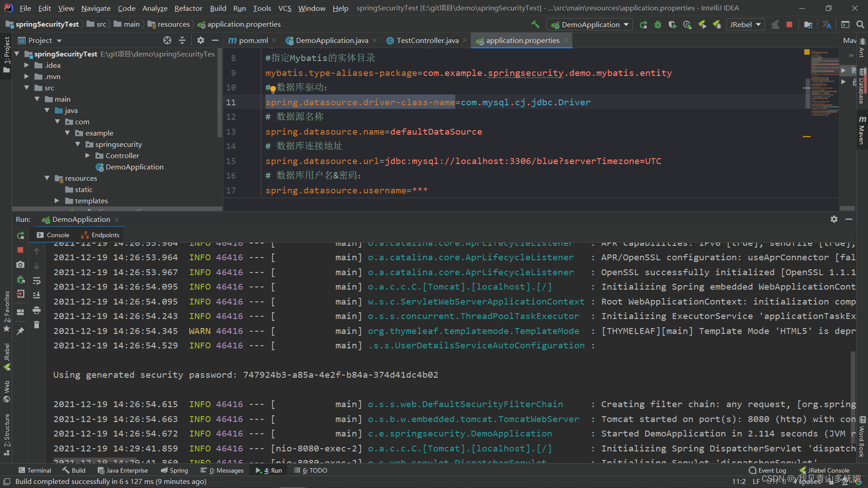Open Build tool window button
Image resolution: width=868 pixels, height=488 pixels.
74,470
